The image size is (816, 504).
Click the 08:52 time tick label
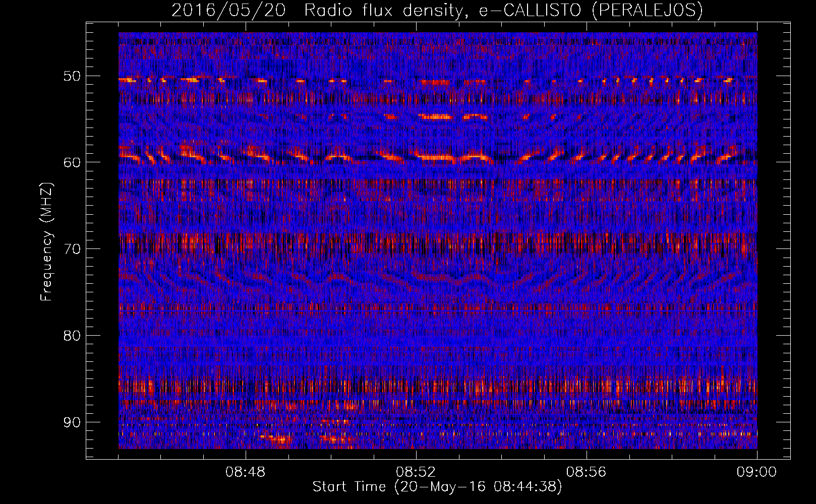[x=416, y=472]
